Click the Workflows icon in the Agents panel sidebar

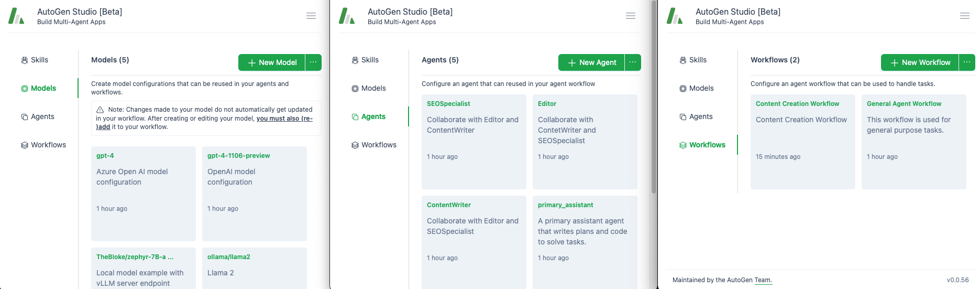[x=355, y=145]
